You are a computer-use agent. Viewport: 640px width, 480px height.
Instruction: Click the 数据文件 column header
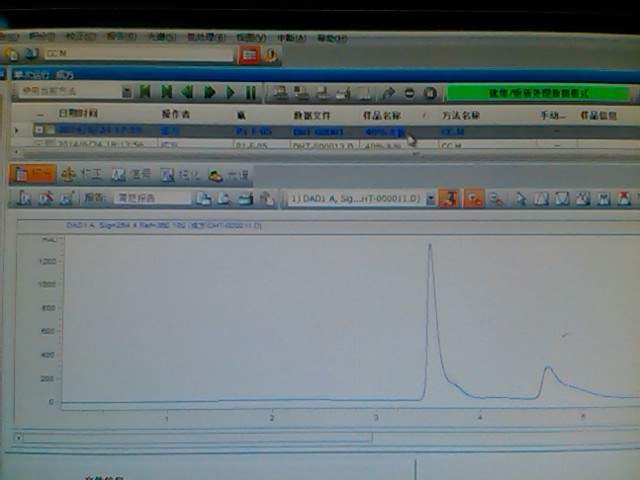312,115
